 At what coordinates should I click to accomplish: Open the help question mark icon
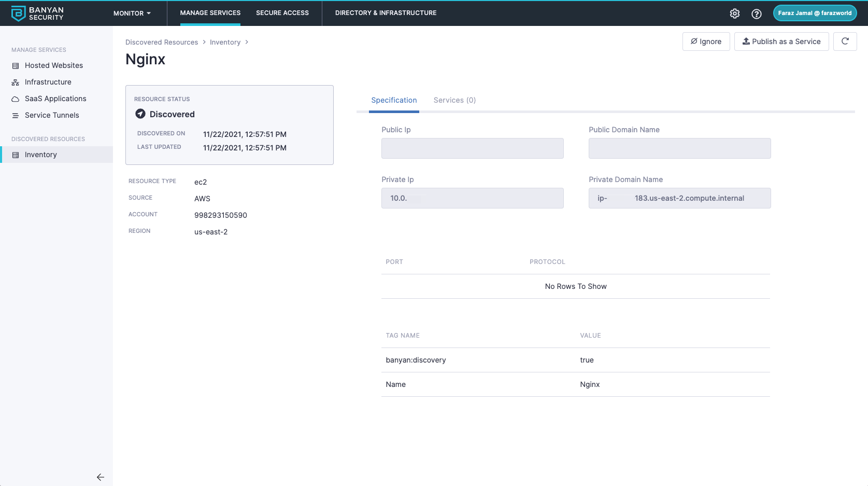coord(757,13)
